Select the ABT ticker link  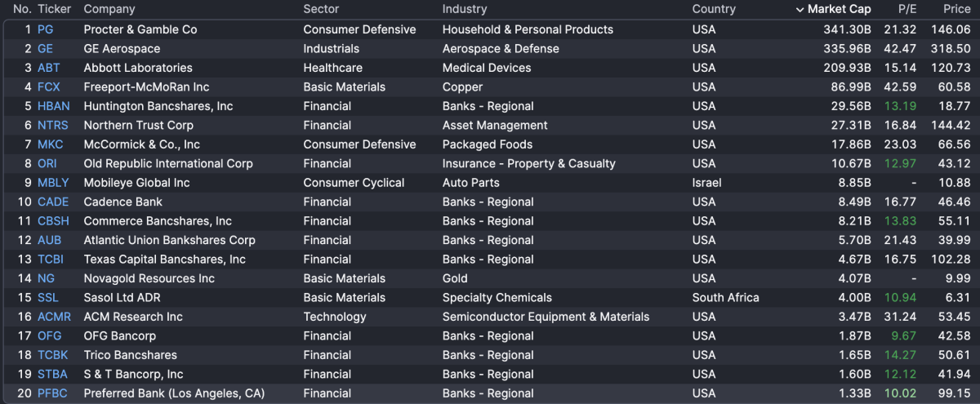(x=48, y=68)
